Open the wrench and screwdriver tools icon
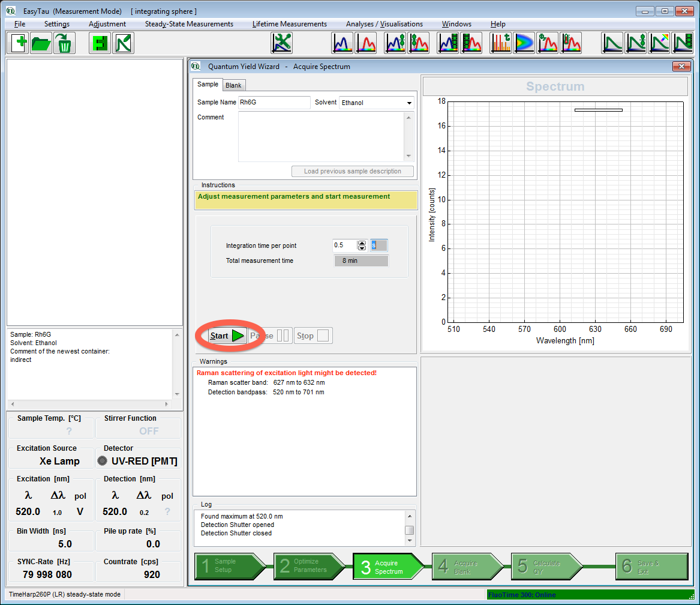The height and width of the screenshot is (605, 700). click(x=281, y=43)
